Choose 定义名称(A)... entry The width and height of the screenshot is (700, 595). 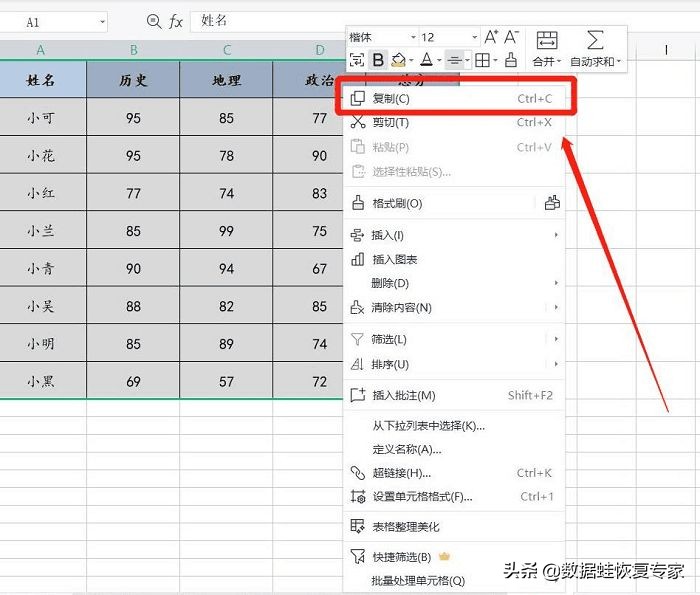point(454,449)
